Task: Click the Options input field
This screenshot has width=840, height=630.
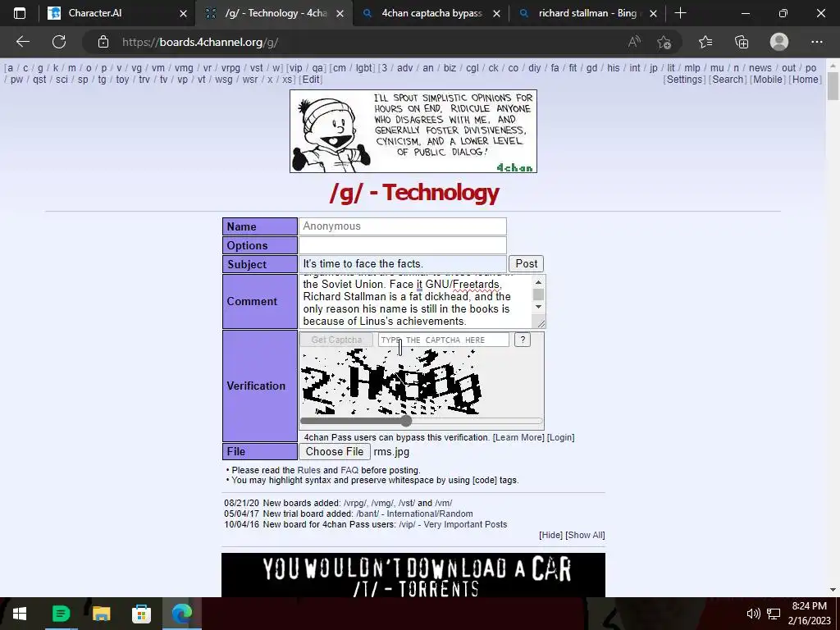Action: [x=402, y=244]
